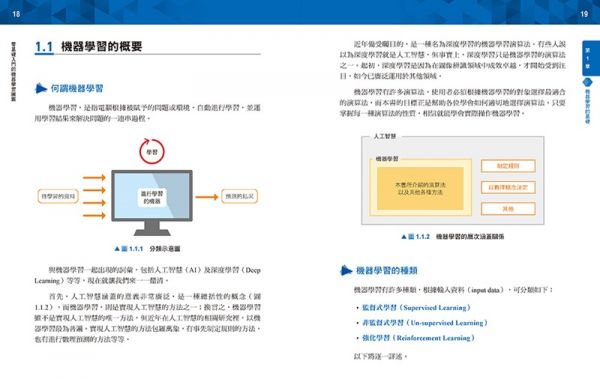The width and height of the screenshot is (600, 379).
Task: Click the triangle marker of figure 1.1.2 caption
Action: [404, 237]
